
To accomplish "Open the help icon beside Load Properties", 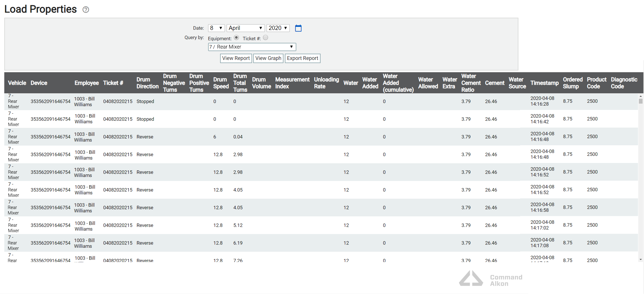I will pyautogui.click(x=86, y=10).
